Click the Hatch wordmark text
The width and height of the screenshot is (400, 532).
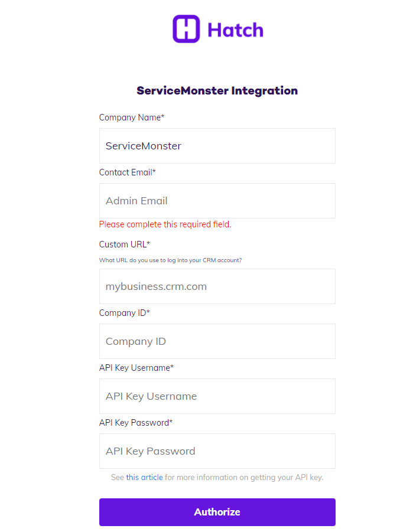tap(235, 30)
